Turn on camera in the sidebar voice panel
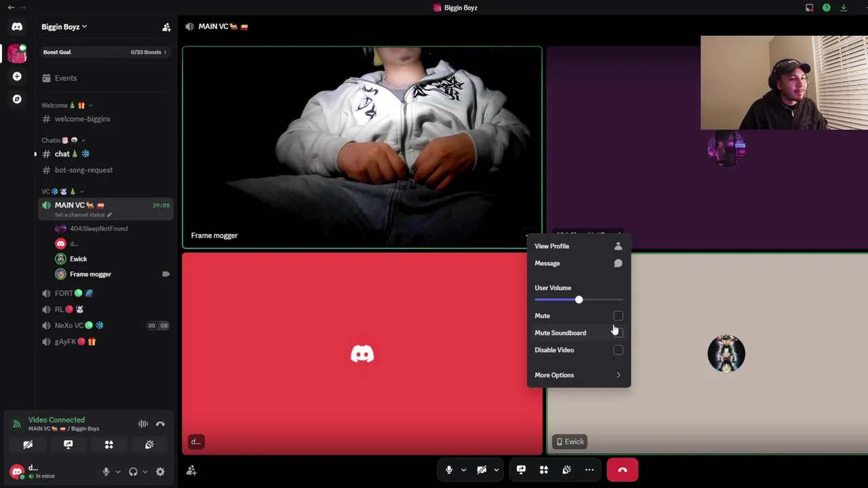The image size is (868, 488). tap(28, 445)
